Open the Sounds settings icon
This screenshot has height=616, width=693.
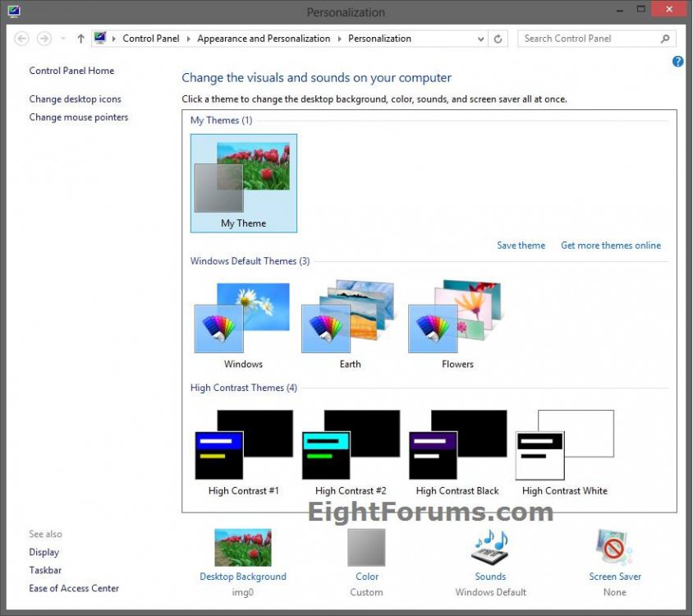point(490,546)
